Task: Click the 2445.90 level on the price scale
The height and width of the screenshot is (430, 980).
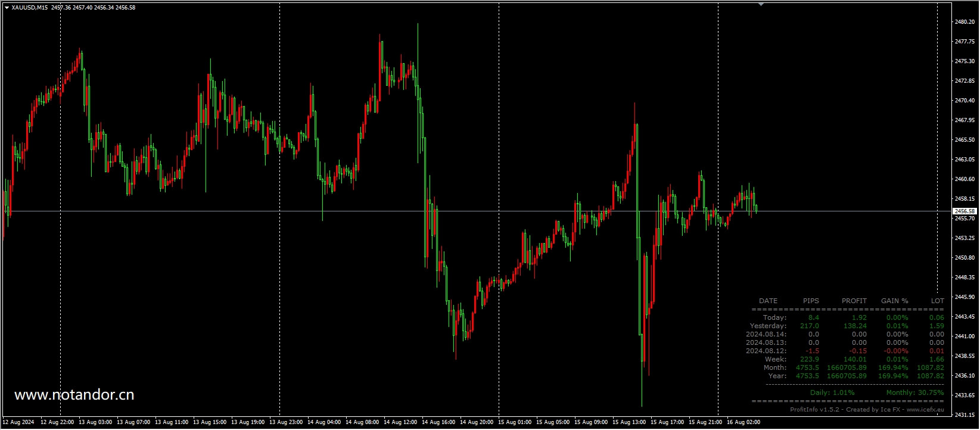Action: click(965, 297)
